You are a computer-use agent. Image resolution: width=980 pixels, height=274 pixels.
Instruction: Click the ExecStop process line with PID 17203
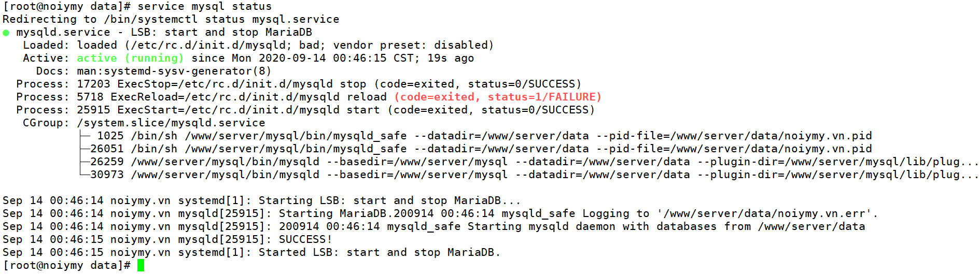click(x=298, y=84)
